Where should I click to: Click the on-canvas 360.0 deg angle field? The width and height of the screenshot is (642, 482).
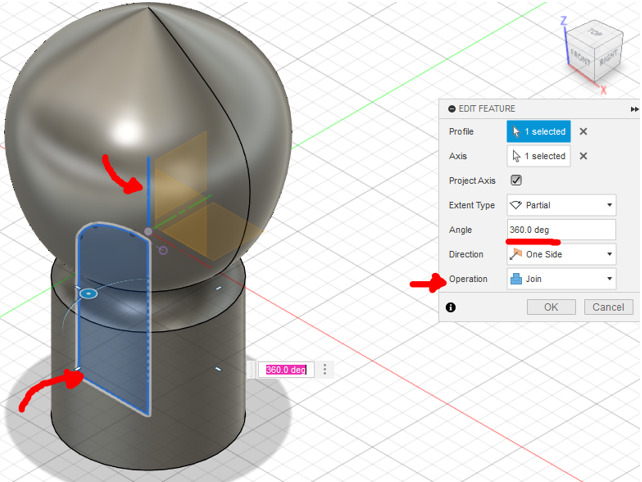[286, 370]
